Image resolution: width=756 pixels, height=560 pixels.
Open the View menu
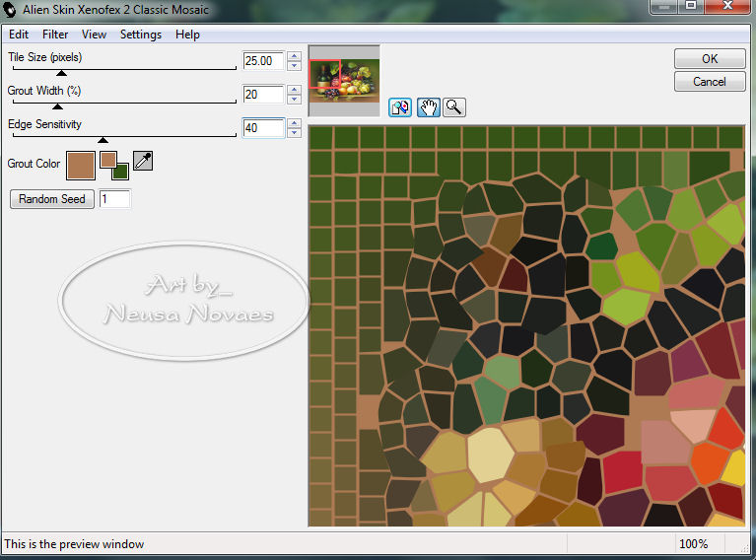point(94,35)
